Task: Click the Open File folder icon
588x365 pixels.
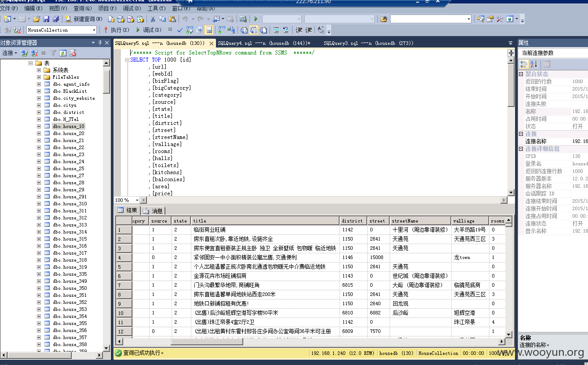Action: click(37, 19)
